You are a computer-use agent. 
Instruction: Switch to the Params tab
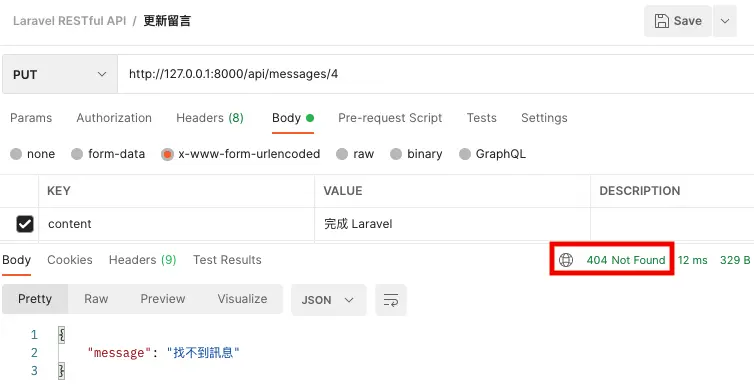[x=31, y=118]
